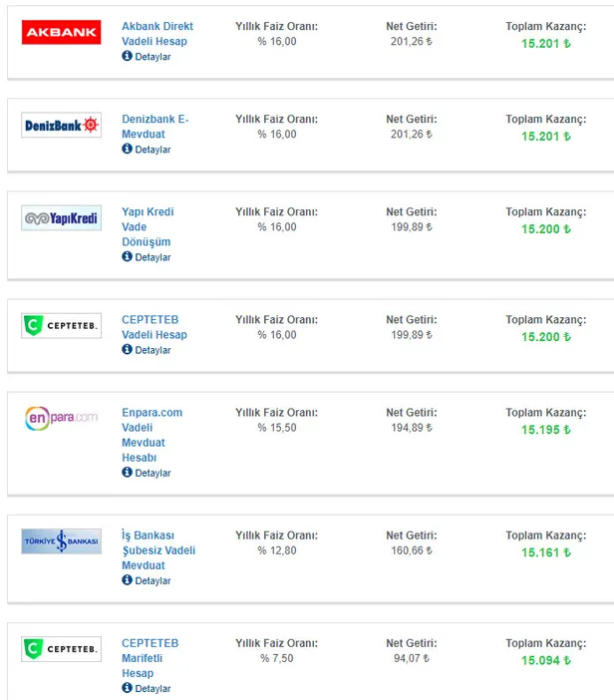Click the DenizBank logo
This screenshot has width=614, height=700.
click(61, 125)
